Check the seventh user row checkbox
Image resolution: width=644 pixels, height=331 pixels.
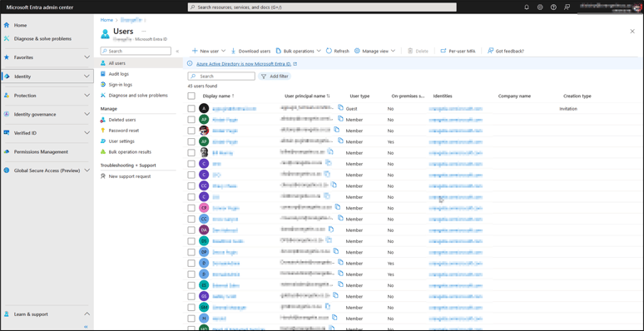tap(191, 175)
